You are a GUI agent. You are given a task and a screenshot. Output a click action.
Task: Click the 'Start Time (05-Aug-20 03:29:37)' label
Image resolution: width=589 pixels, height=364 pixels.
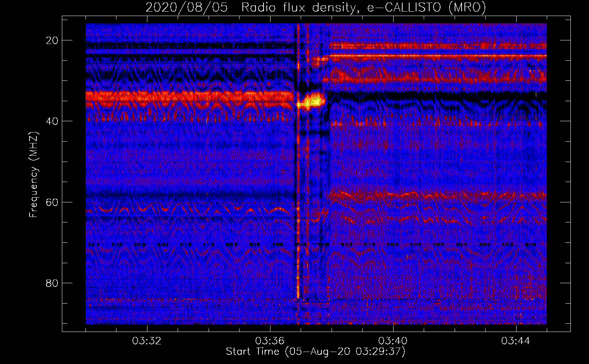316,352
